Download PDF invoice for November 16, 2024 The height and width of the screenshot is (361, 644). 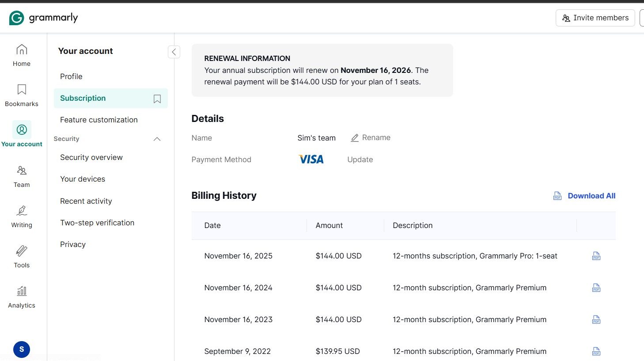pyautogui.click(x=596, y=288)
